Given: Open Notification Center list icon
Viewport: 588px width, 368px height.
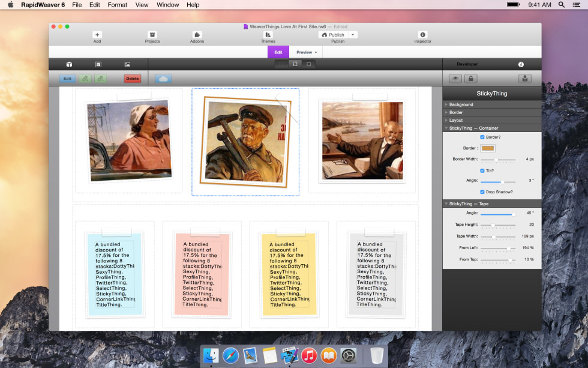Looking at the screenshot, I should tap(577, 4).
